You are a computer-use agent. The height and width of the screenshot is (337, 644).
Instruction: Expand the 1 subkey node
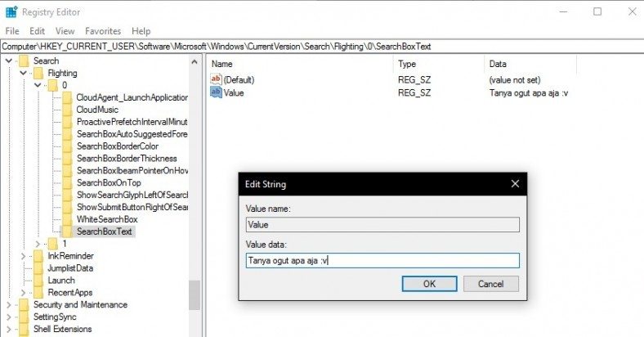tap(38, 244)
